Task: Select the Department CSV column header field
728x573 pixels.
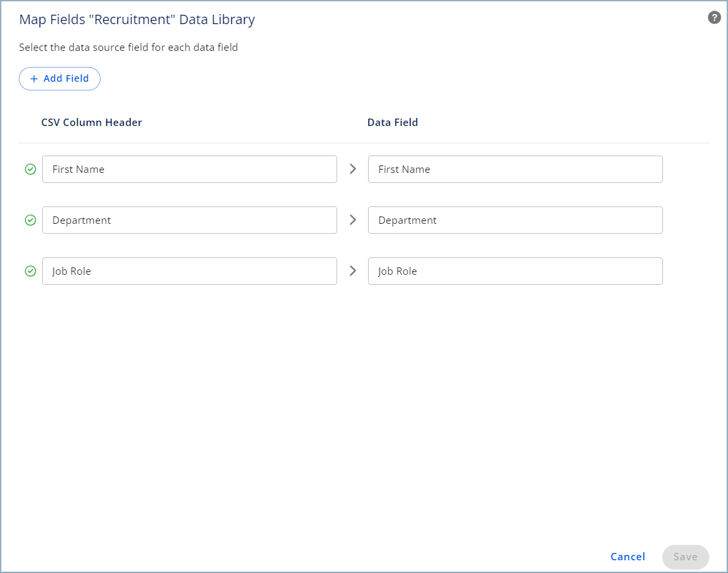Action: click(x=189, y=220)
